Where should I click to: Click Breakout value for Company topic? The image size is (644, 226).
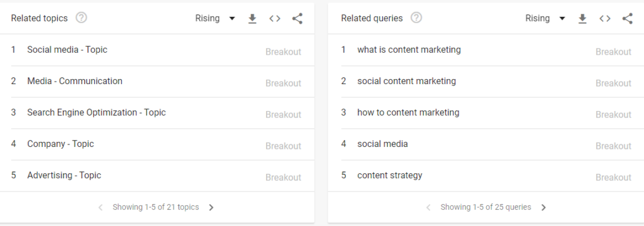284,146
